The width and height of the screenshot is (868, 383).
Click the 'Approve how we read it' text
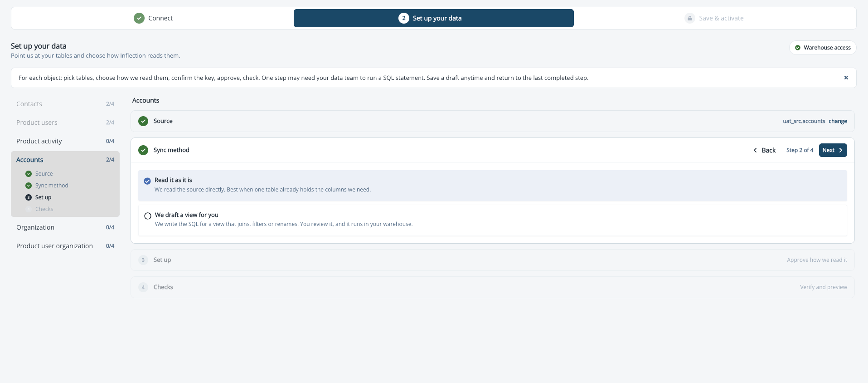(817, 260)
